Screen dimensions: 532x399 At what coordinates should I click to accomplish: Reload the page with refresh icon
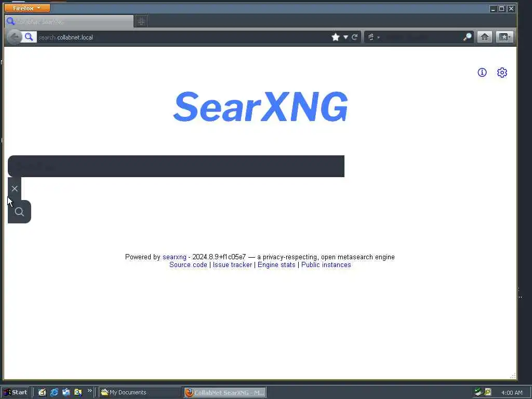(354, 37)
